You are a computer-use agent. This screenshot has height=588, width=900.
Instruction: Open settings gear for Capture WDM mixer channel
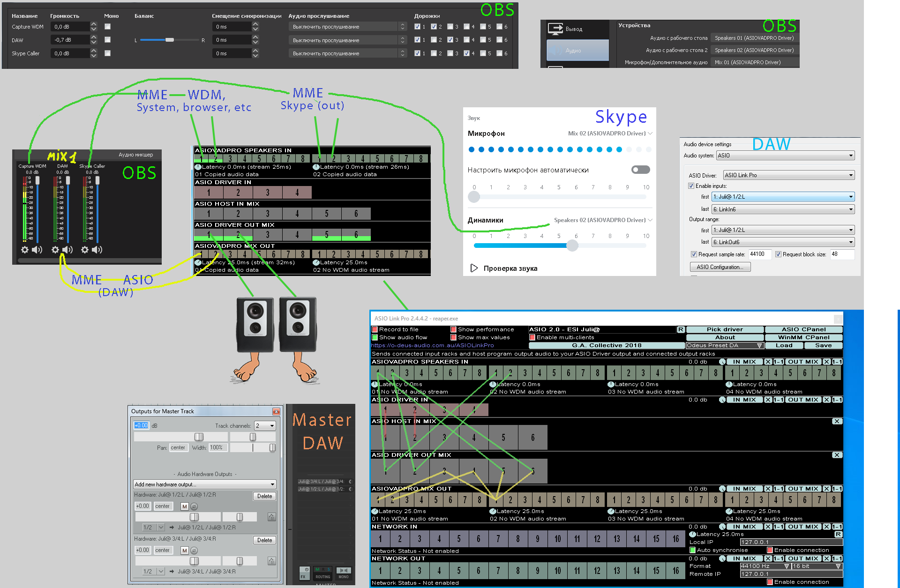tap(25, 250)
